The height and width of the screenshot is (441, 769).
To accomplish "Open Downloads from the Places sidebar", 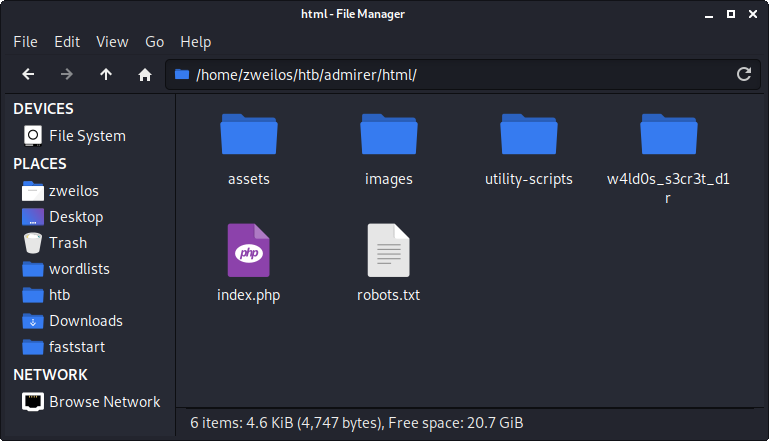I will (x=85, y=321).
